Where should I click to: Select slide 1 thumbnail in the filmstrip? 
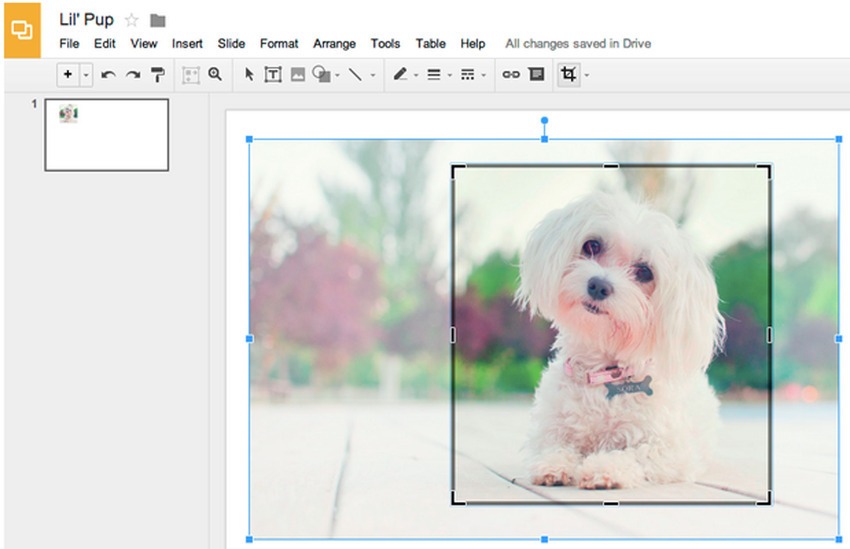[106, 135]
